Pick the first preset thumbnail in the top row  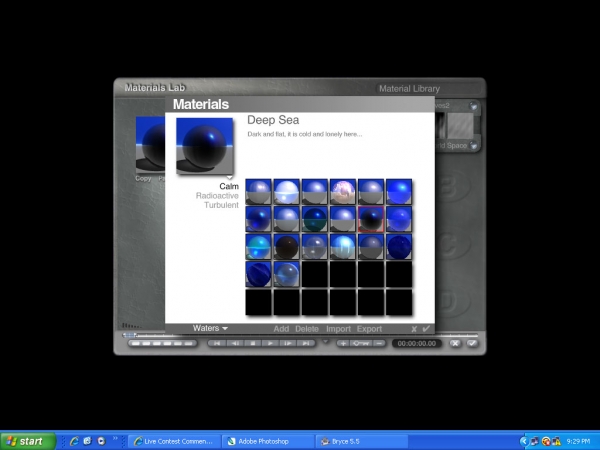(258, 192)
